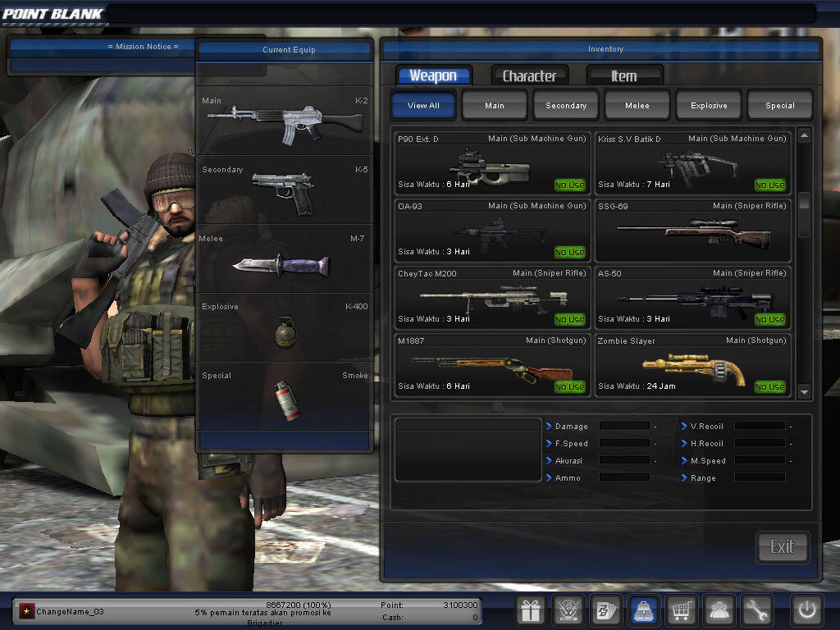Select the AS-50 sniper rifle card

pyautogui.click(x=692, y=297)
